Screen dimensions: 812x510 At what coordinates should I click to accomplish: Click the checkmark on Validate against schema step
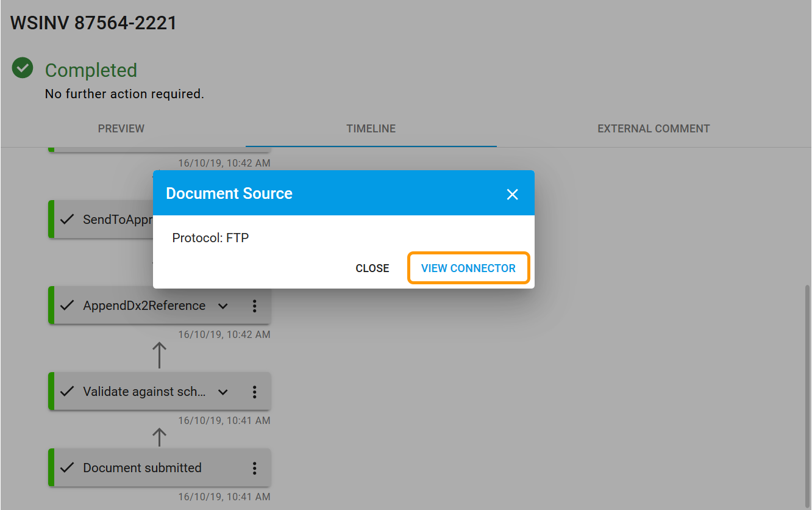click(67, 391)
